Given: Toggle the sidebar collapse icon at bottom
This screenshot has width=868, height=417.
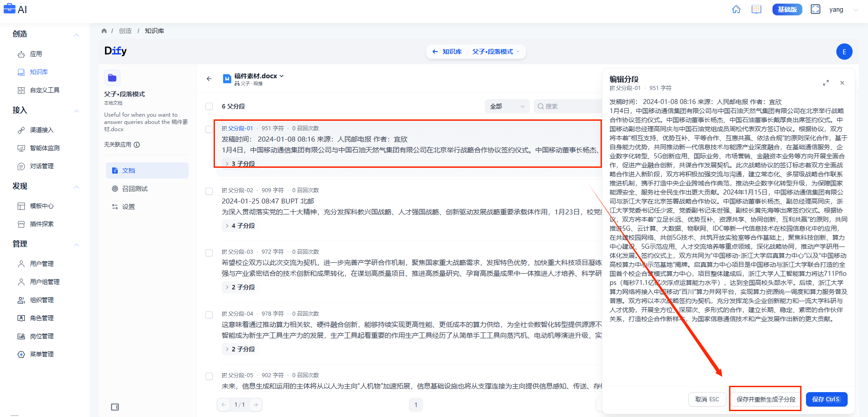Looking at the screenshot, I should click(x=115, y=407).
